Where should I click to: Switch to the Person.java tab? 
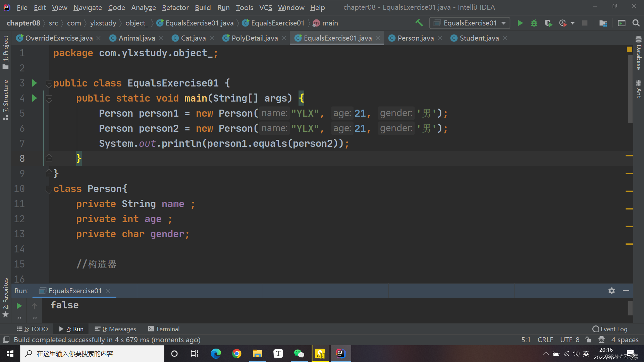click(416, 38)
